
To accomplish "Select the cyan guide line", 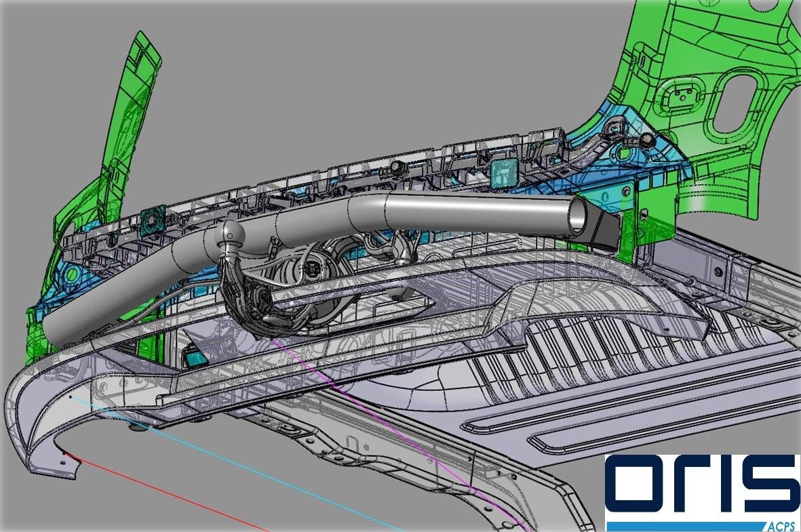I will point(237,464).
